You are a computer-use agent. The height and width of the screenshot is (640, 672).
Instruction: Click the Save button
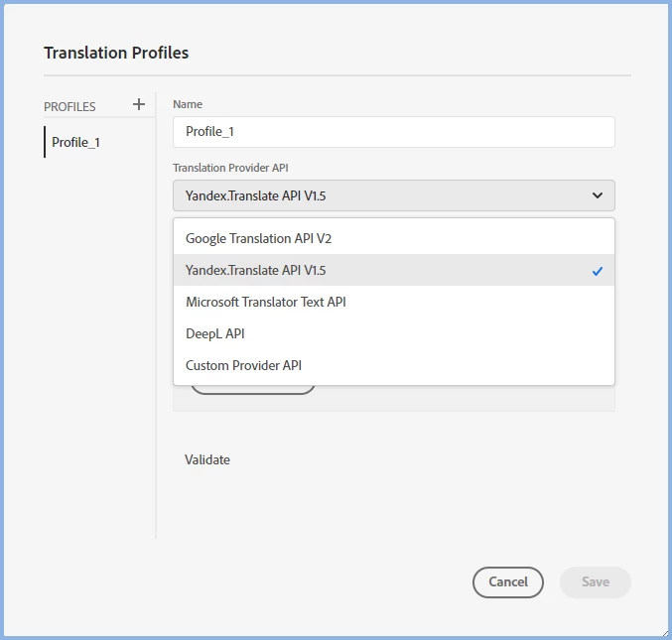pyautogui.click(x=596, y=581)
